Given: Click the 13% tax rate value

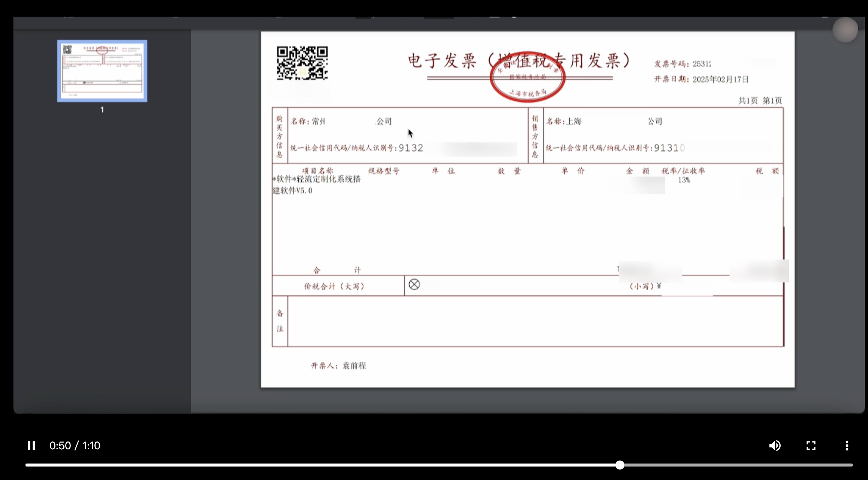Looking at the screenshot, I should [x=684, y=180].
